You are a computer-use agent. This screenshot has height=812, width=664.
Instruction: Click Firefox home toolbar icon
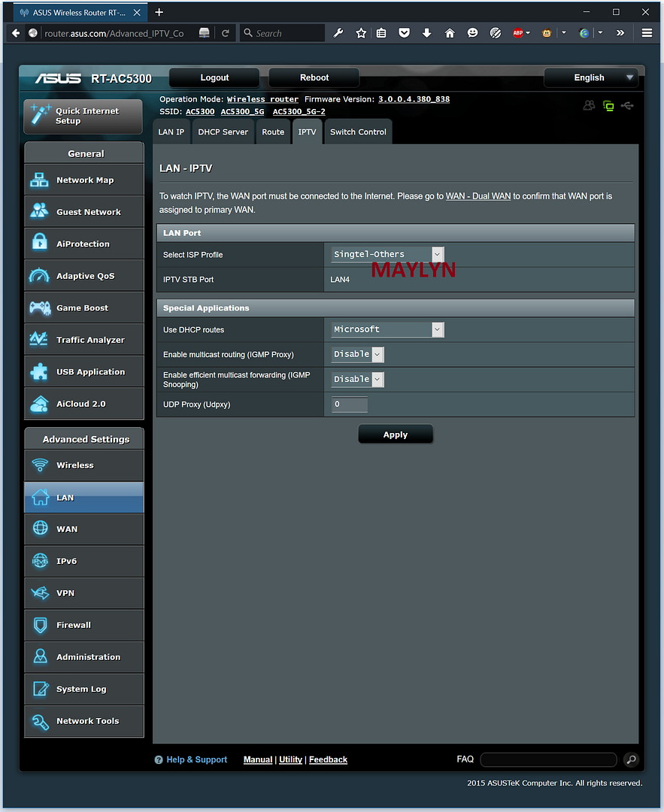click(x=450, y=33)
